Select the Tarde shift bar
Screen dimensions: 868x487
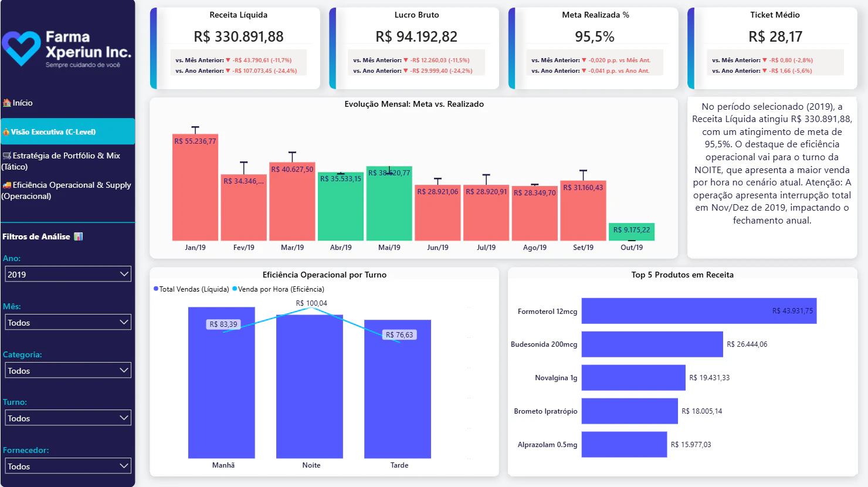(x=398, y=389)
